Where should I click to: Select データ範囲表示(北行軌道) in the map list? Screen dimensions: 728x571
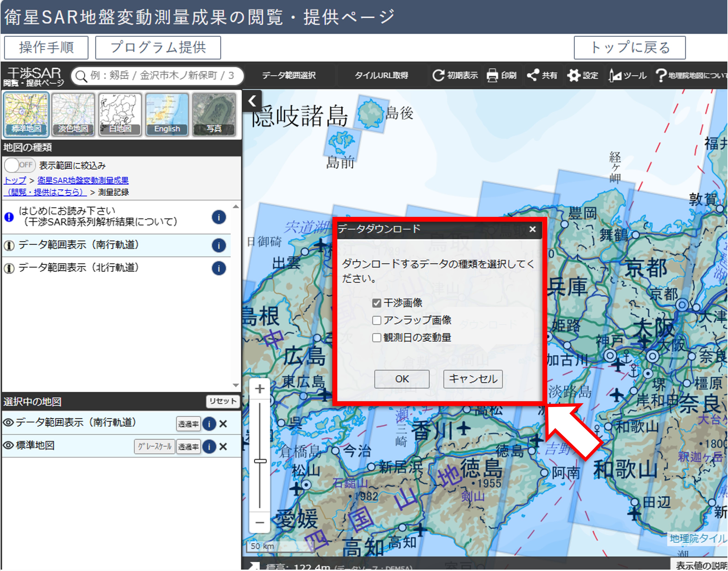point(116,268)
